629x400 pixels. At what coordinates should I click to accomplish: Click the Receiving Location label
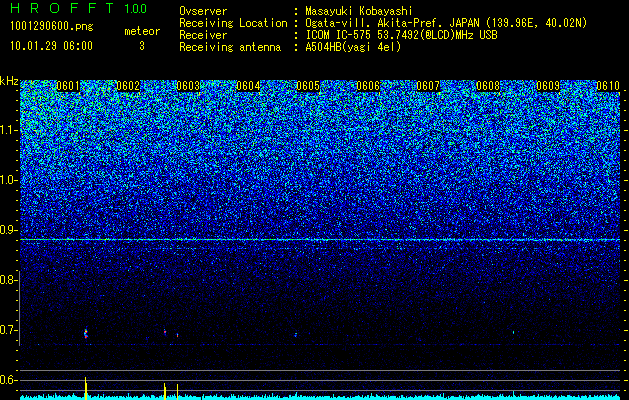233,23
